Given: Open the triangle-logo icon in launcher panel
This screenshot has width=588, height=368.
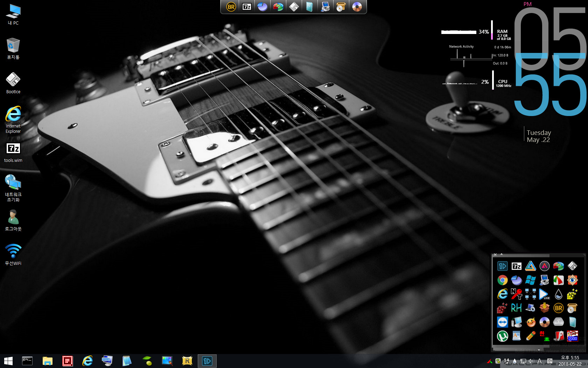Looking at the screenshot, I should pos(531,266).
